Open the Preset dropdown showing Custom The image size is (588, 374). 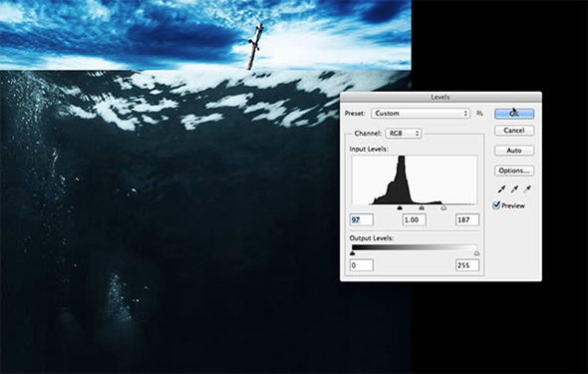[x=421, y=114]
